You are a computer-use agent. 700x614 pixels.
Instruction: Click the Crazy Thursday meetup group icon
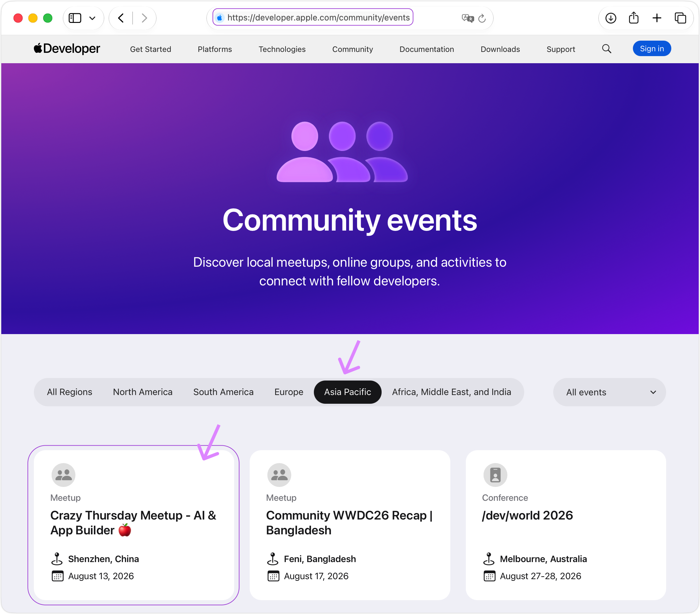click(63, 475)
